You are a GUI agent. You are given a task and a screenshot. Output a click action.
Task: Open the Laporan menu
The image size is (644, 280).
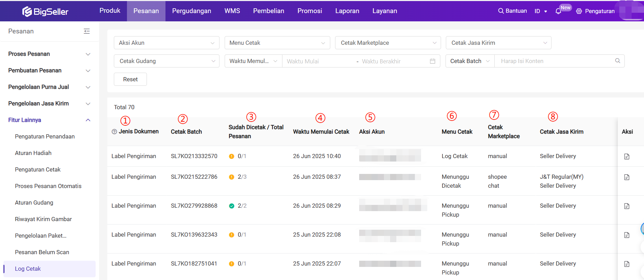coord(347,11)
